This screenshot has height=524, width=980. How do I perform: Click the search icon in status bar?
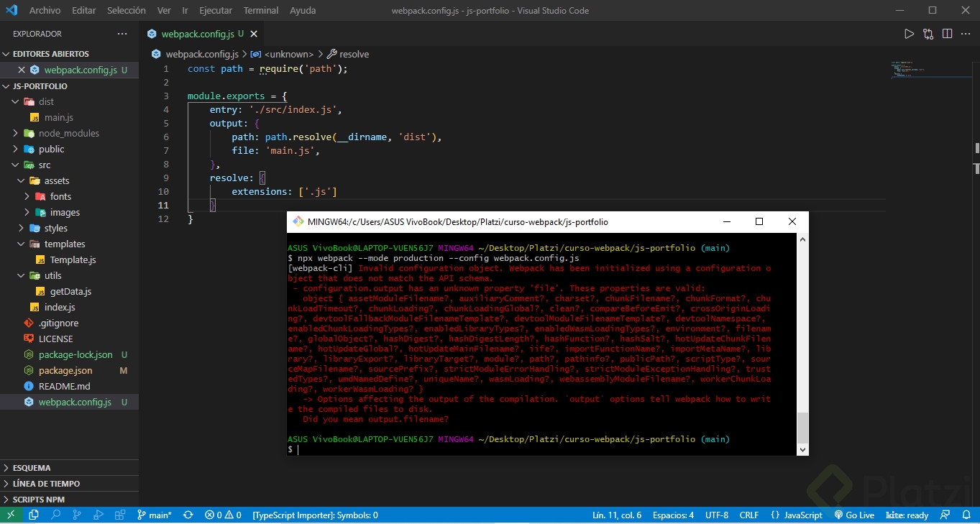(55, 515)
